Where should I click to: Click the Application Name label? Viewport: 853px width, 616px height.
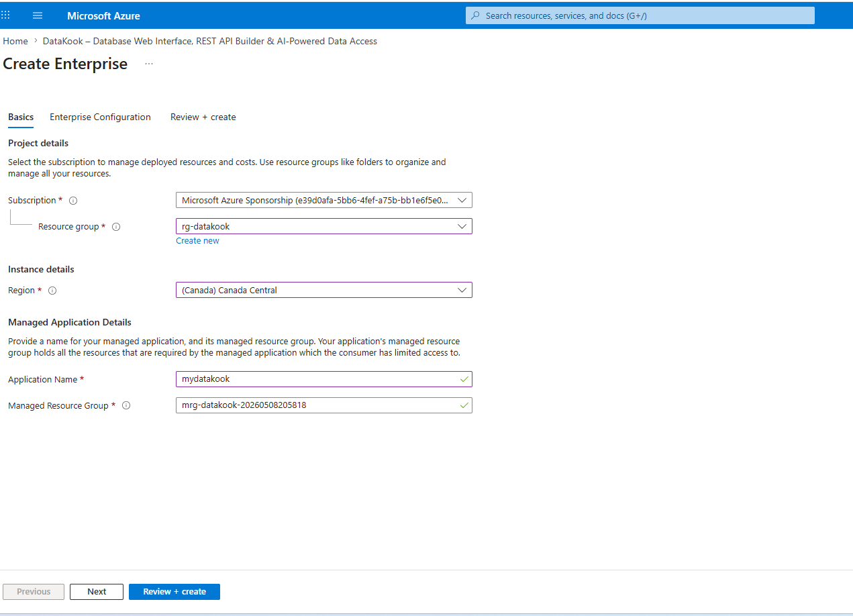coord(43,379)
